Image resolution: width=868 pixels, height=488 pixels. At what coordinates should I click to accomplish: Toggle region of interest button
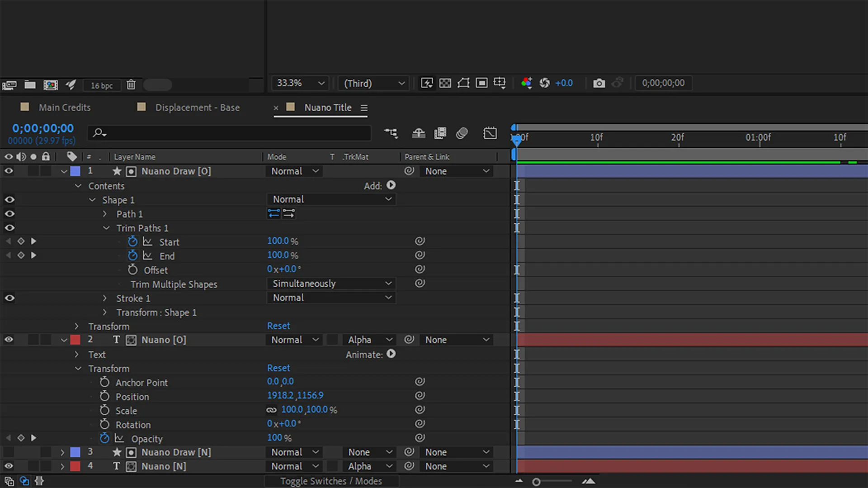tap(481, 83)
